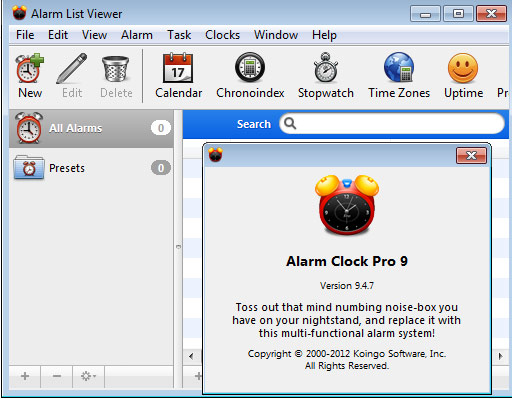Open the Task menu
This screenshot has width=512, height=399.
pos(179,35)
